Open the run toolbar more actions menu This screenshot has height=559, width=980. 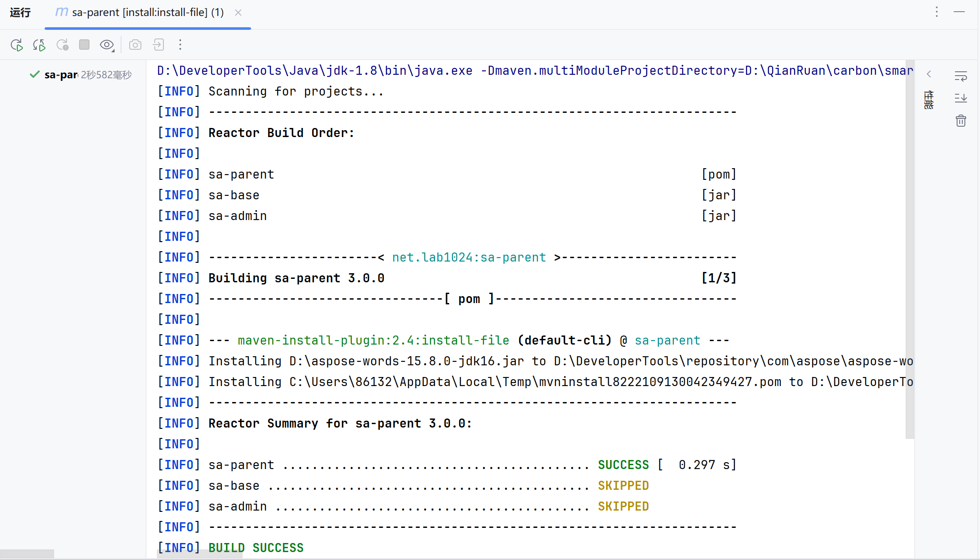(180, 45)
